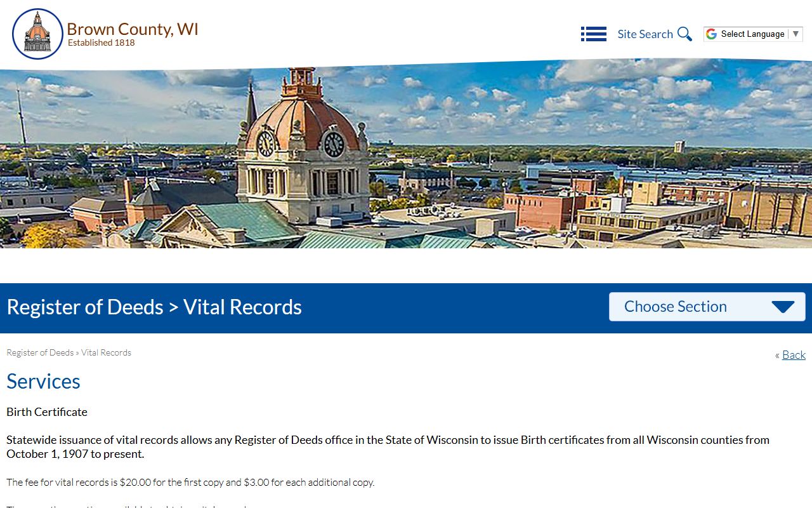Click the Google logo in language selector
Image resolution: width=812 pixels, height=508 pixels.
tap(712, 34)
